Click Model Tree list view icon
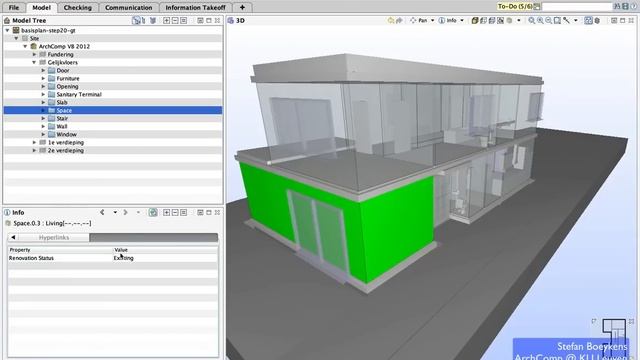Viewport: 640px width, 360px height. click(x=184, y=20)
